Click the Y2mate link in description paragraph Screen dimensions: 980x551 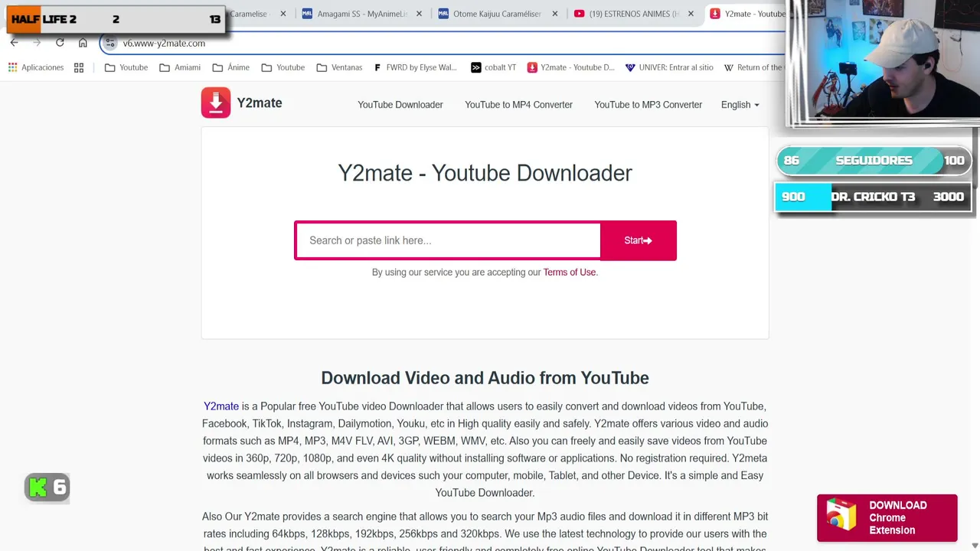coord(221,406)
